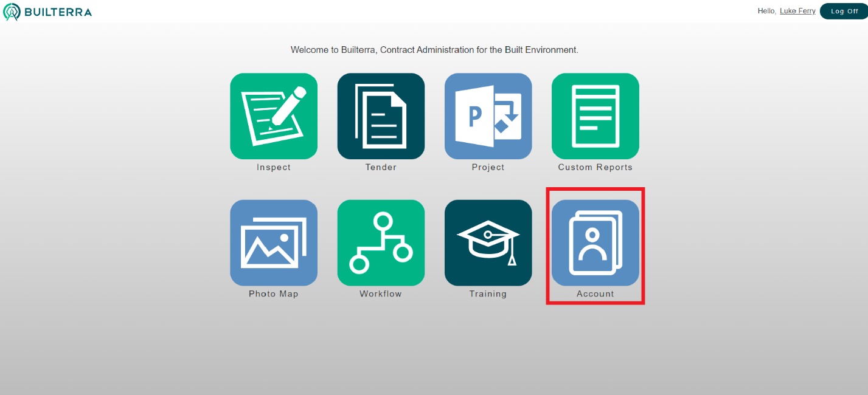
Task: Click the Log Off button
Action: (x=844, y=11)
